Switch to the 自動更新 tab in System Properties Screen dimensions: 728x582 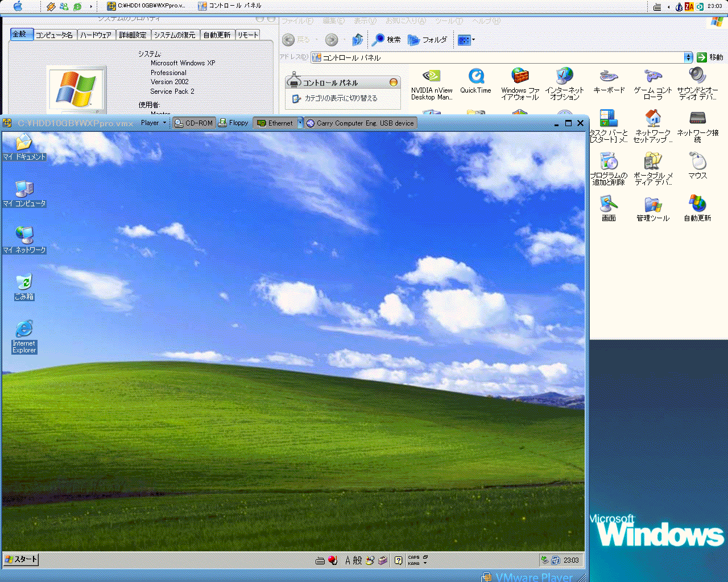coord(217,35)
